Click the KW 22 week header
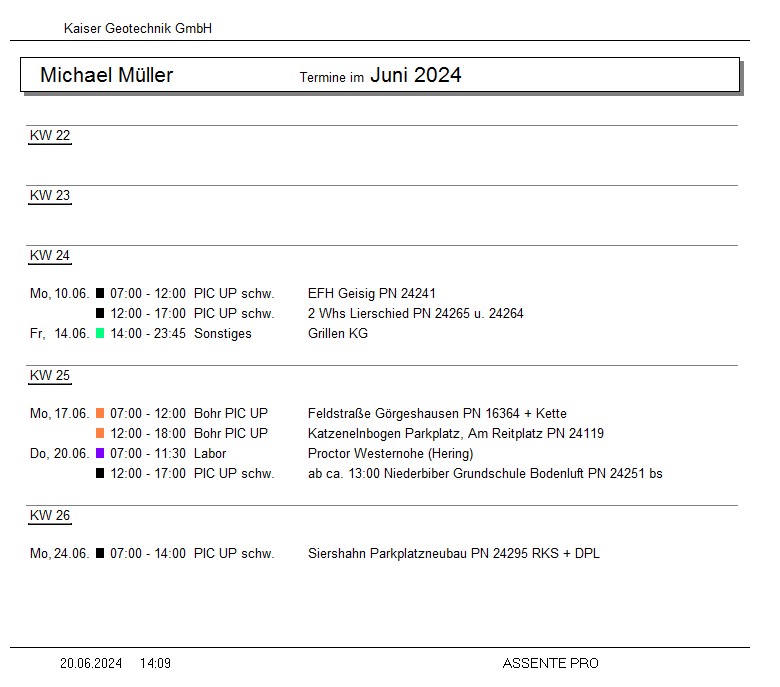This screenshot has height=687, width=780. tap(50, 136)
